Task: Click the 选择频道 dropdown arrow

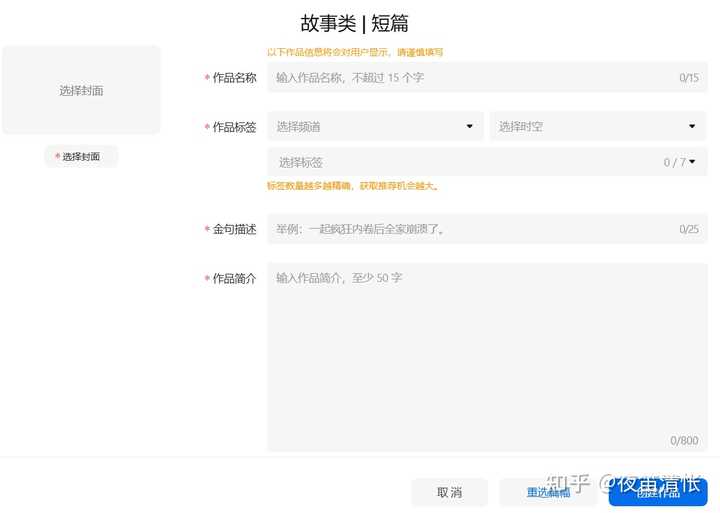Action: pos(470,126)
